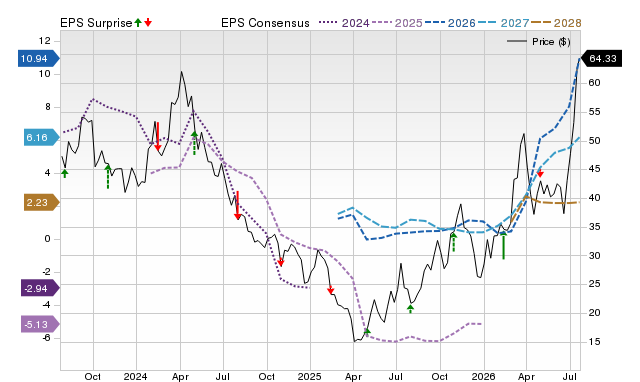This screenshot has width=640, height=382.
Task: Click the black 64.33 price tag
Action: (601, 58)
